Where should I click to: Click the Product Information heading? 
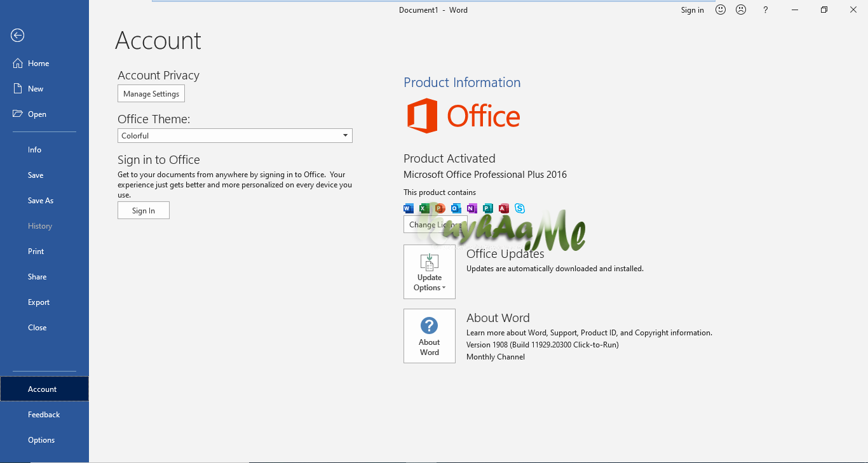(462, 83)
